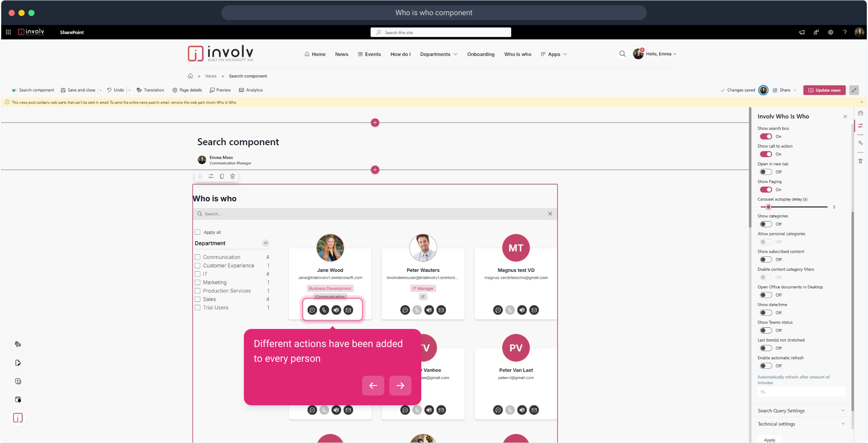This screenshot has width=868, height=443.
Task: Go to next tour step arrow
Action: 400,386
